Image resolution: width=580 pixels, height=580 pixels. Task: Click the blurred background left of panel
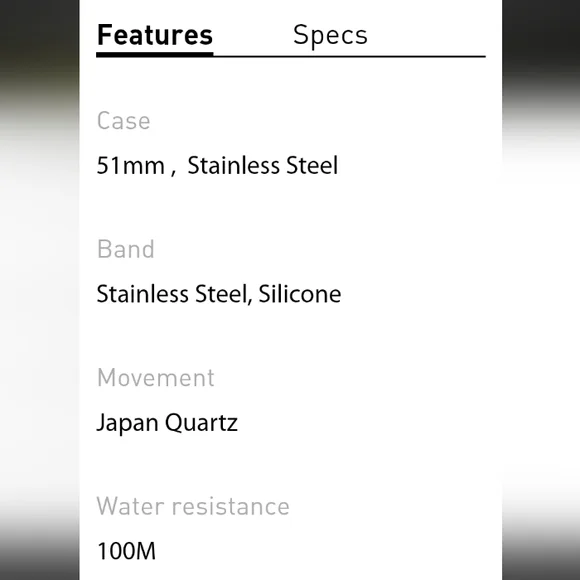tap(40, 290)
